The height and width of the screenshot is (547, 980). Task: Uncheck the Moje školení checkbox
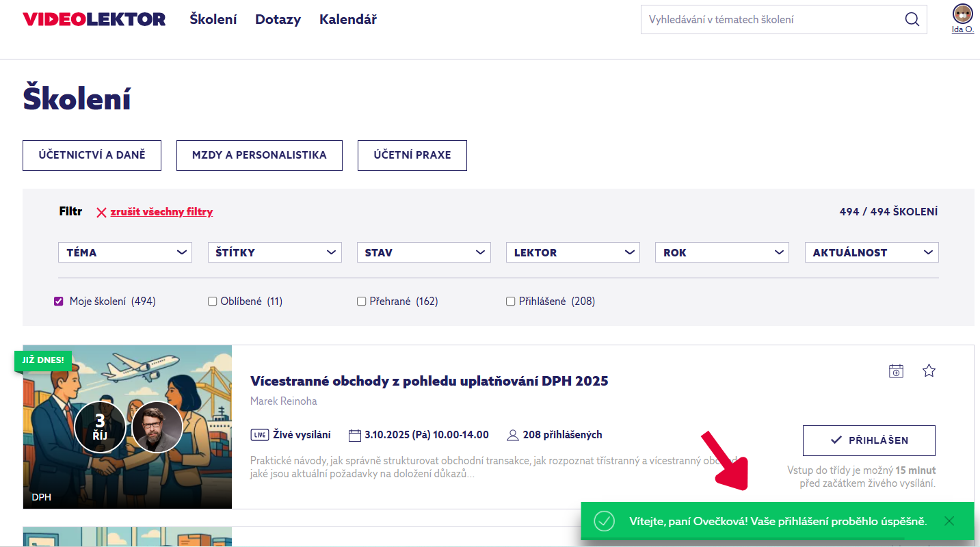[x=59, y=302]
